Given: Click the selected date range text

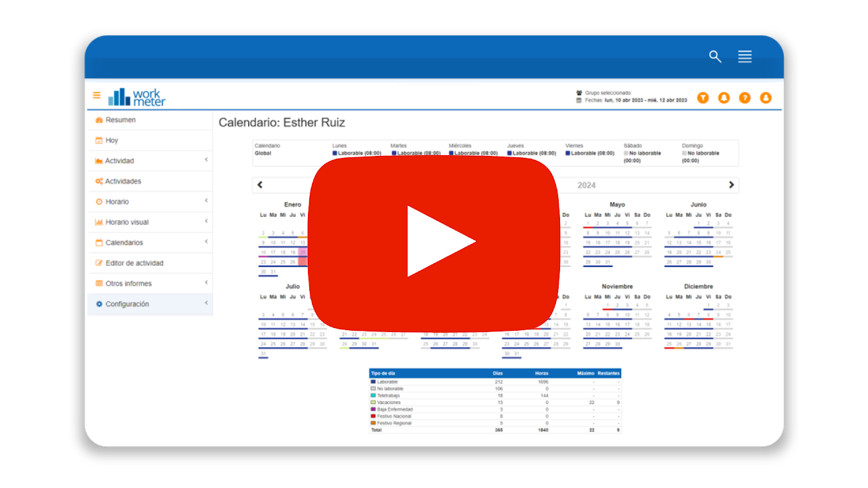Looking at the screenshot, I should click(x=645, y=100).
